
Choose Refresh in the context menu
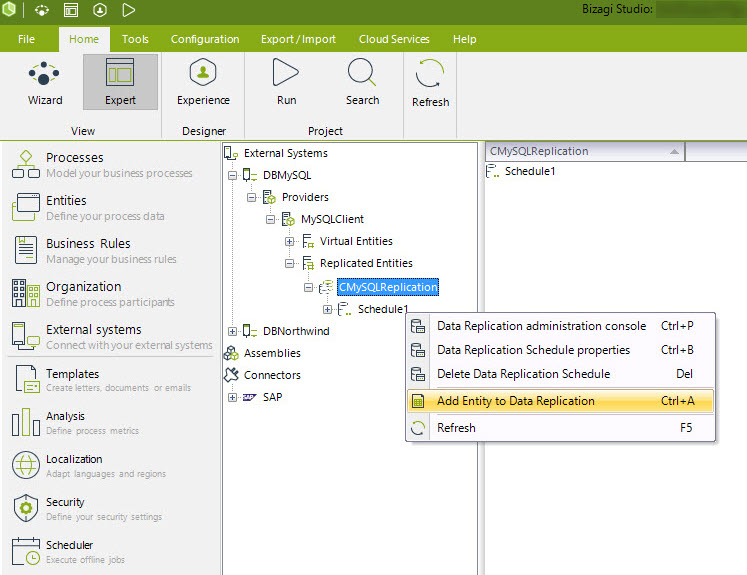click(x=560, y=428)
